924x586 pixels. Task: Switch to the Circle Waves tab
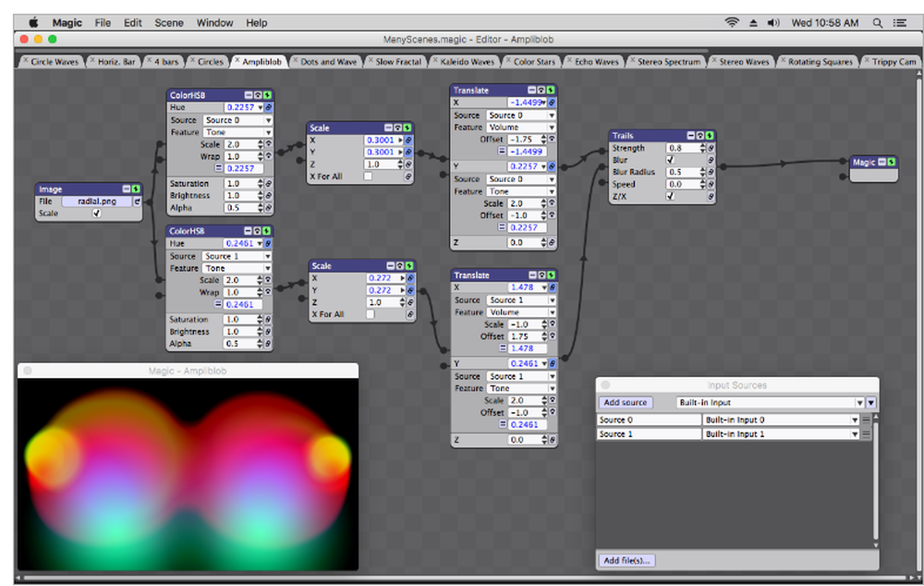click(55, 61)
